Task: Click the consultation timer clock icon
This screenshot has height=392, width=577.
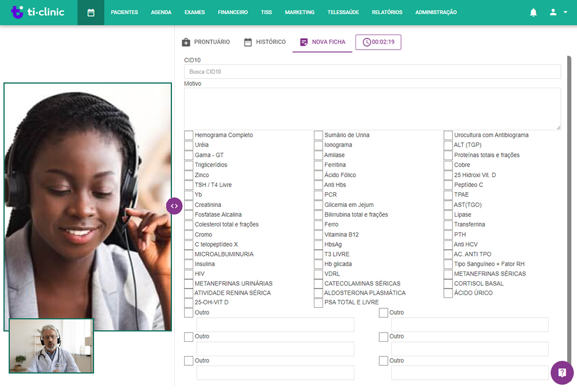Action: tap(366, 42)
